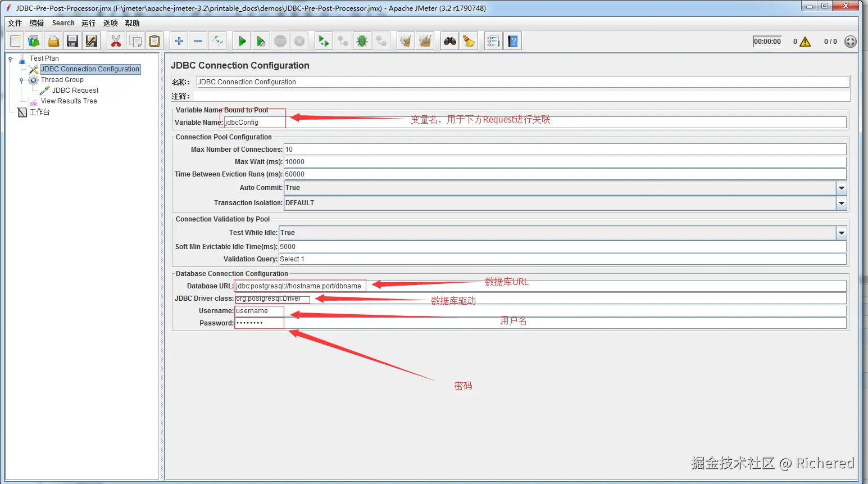
Task: Click the 名称 name input field
Action: click(522, 82)
